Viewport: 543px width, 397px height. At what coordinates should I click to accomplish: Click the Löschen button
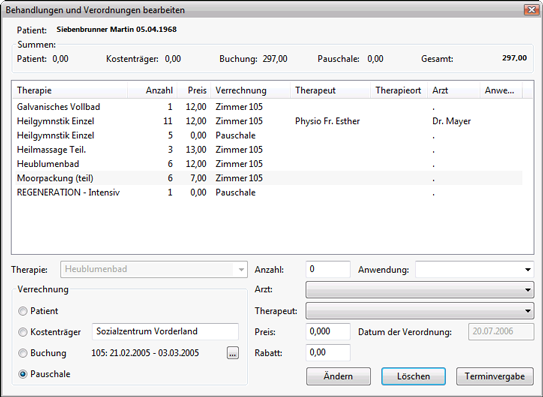(413, 377)
